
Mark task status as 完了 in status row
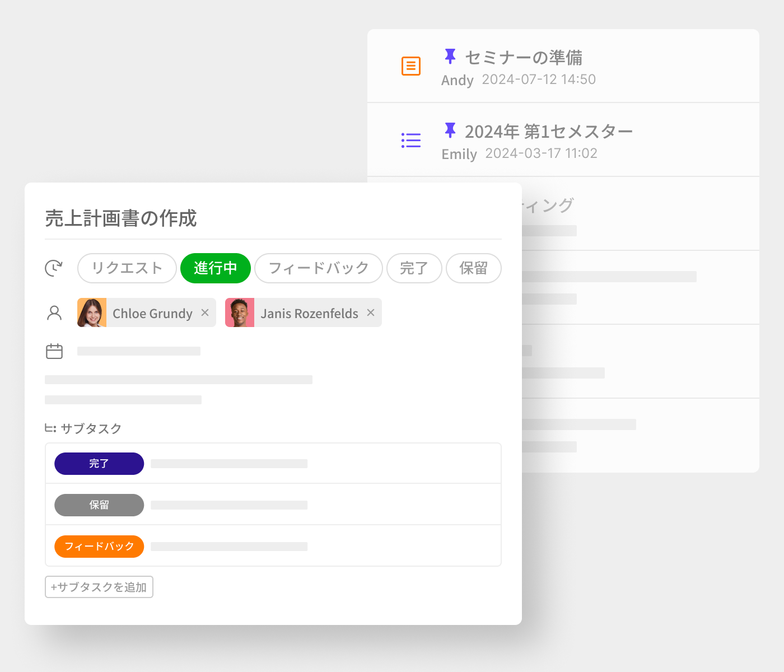(x=414, y=268)
